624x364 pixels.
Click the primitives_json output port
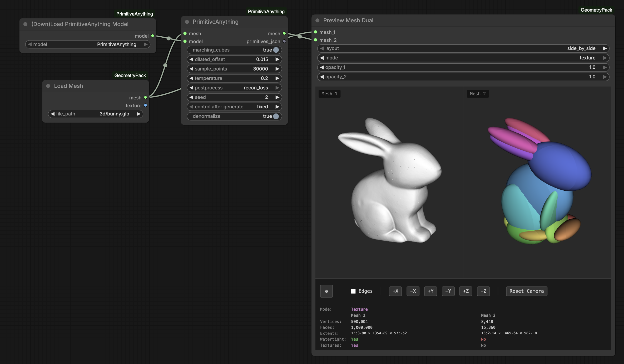pyautogui.click(x=284, y=41)
